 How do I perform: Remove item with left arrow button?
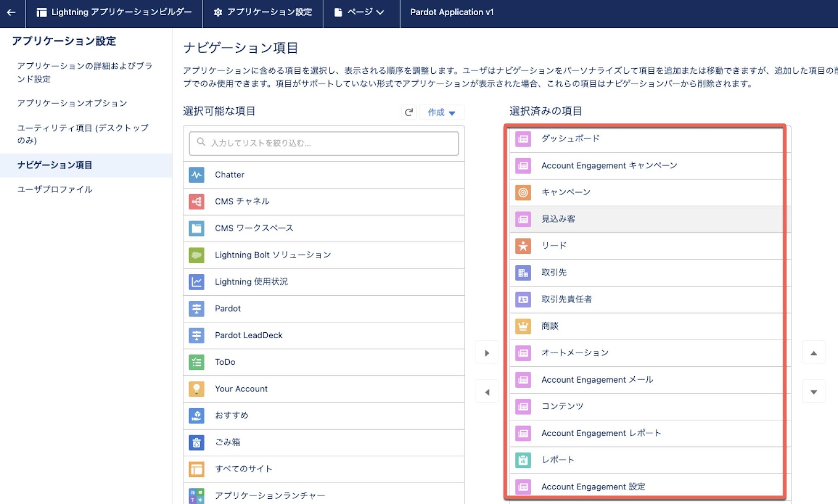(487, 392)
